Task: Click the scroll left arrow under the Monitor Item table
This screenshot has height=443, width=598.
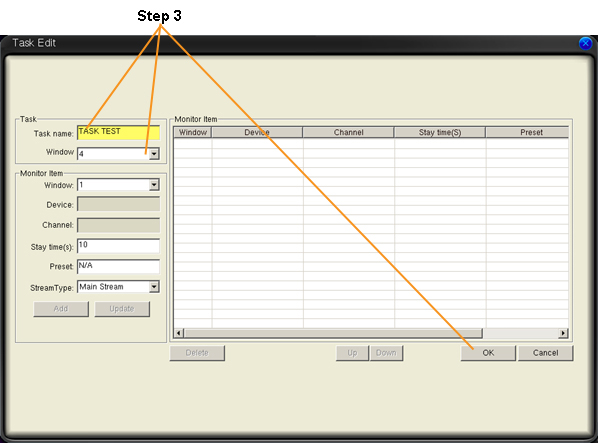Action: coord(178,333)
